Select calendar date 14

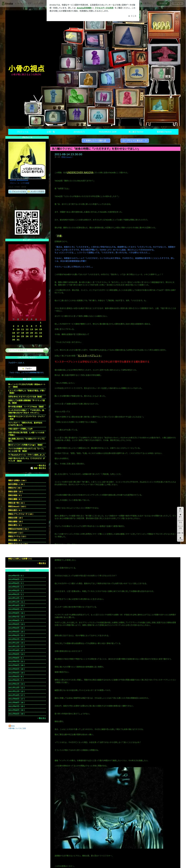(36, 329)
